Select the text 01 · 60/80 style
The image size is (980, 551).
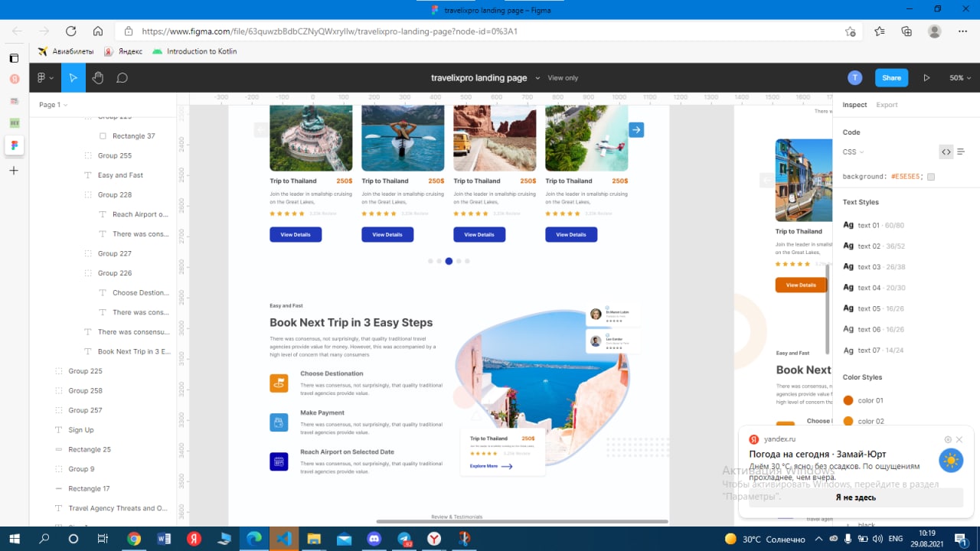pyautogui.click(x=874, y=225)
